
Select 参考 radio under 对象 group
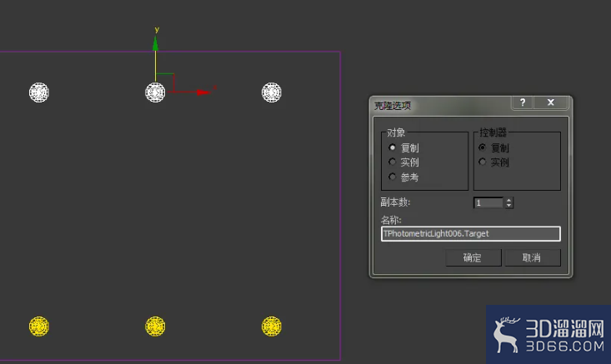pos(393,177)
